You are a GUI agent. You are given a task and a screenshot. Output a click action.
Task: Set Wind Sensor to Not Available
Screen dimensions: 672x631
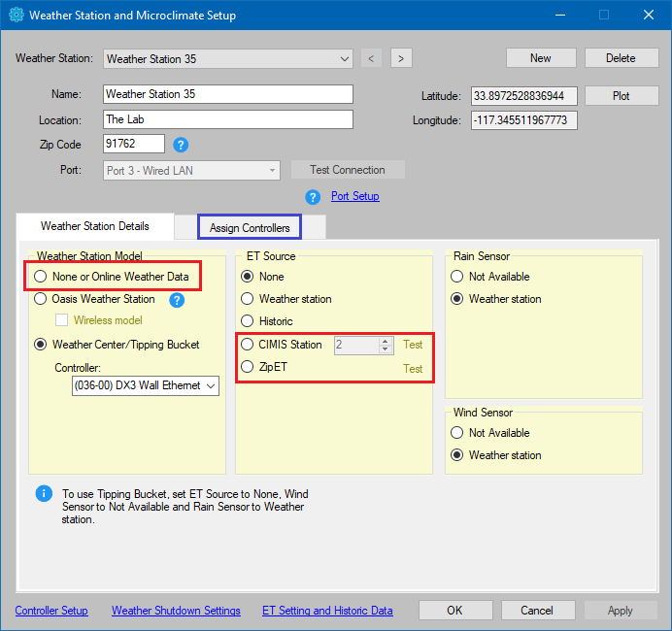456,433
